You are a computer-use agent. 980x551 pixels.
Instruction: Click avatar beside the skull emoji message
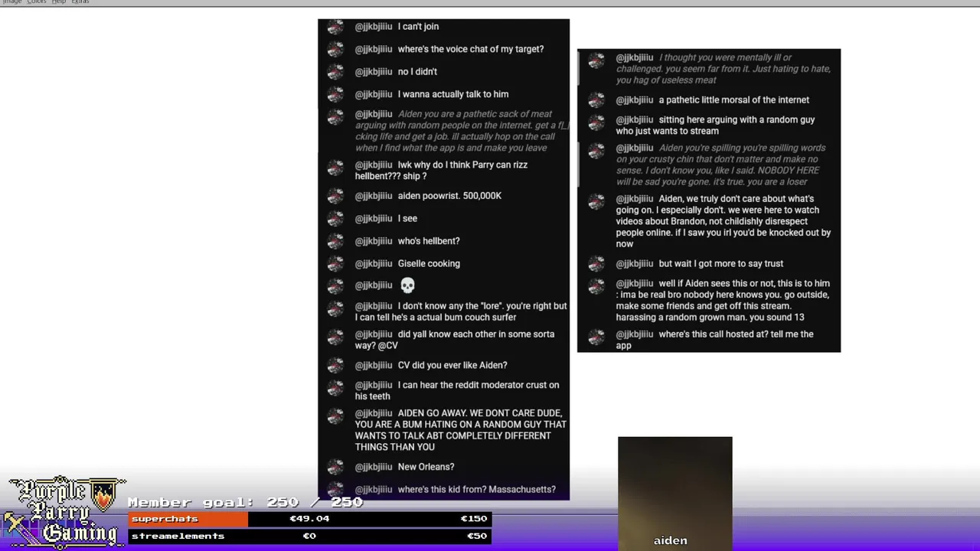point(335,286)
